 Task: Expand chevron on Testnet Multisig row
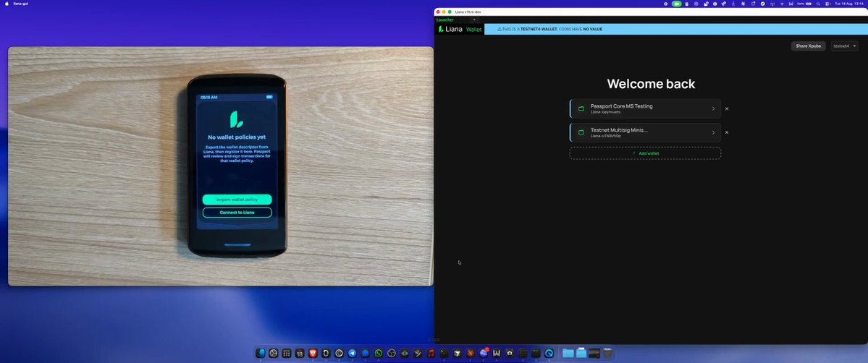[713, 132]
